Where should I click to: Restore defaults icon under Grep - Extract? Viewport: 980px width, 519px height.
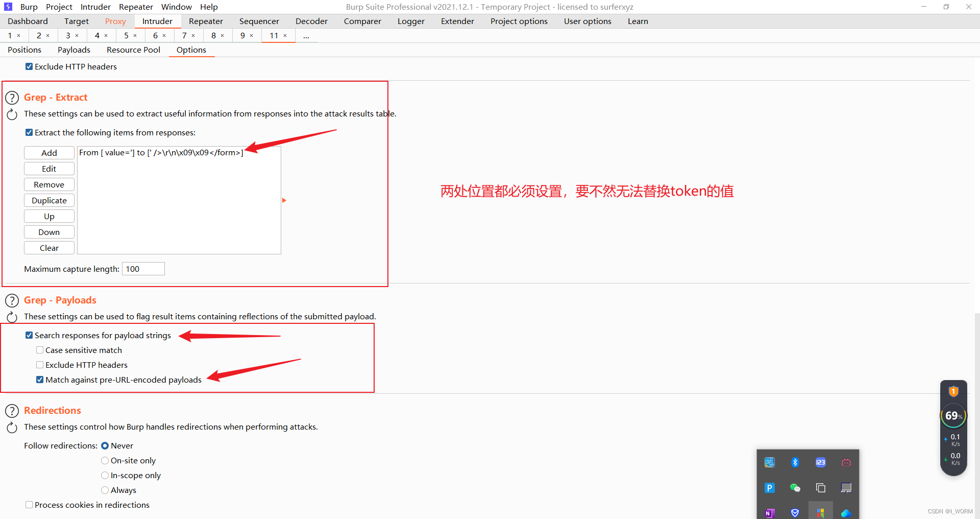[12, 114]
